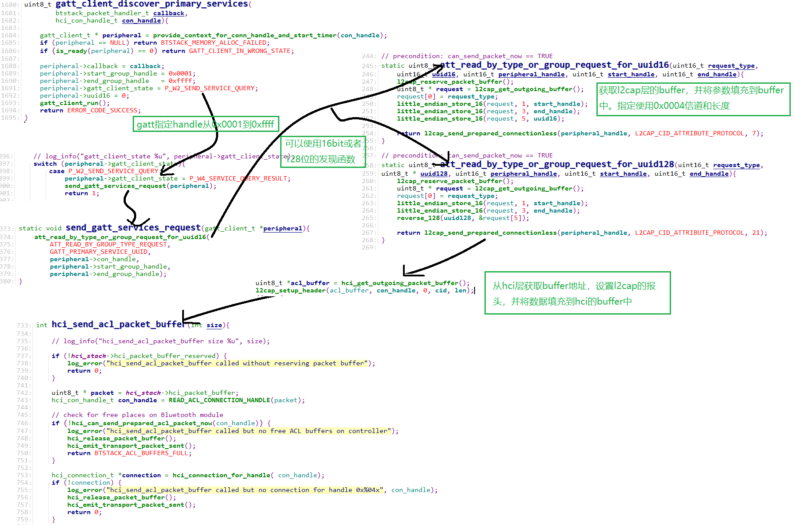Click L2CAP_CID_ATTRIBUTE_PROTOCOL on line 254
812x525 pixels.
pyautogui.click(x=690, y=134)
